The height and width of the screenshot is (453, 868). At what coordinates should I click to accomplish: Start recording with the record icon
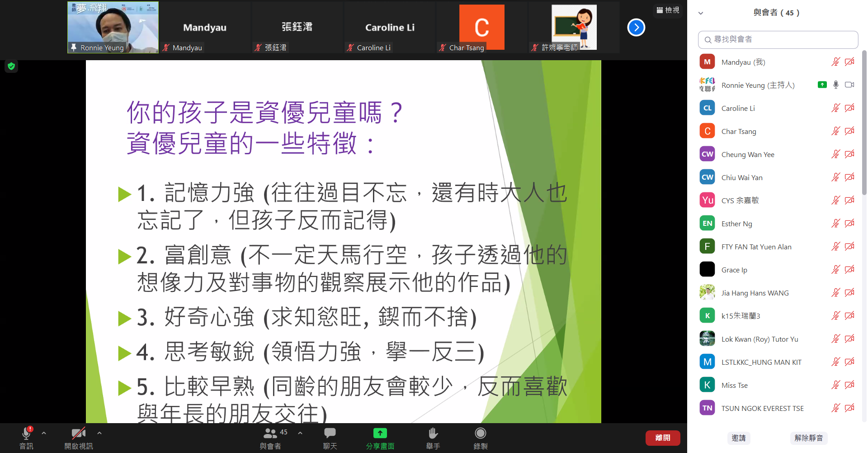point(481,433)
